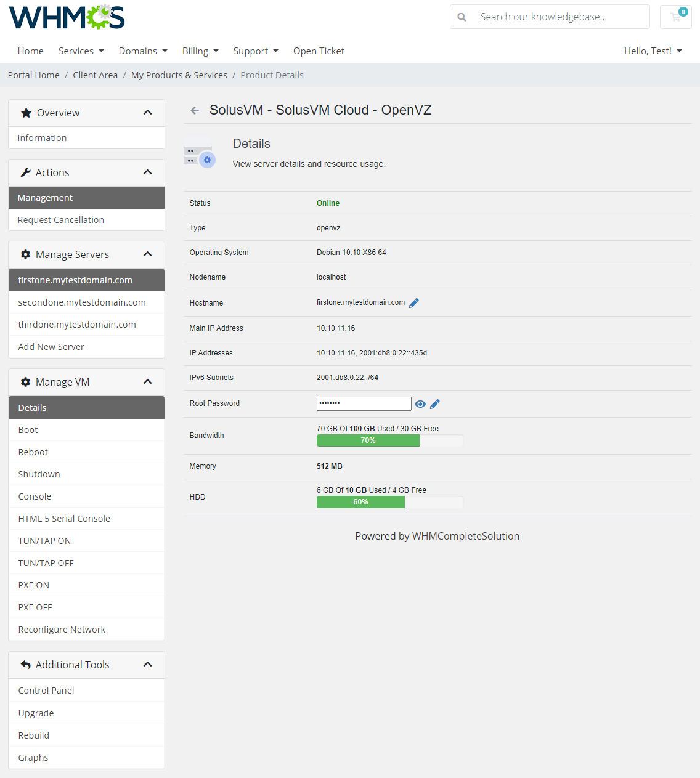
Task: Click the WHMCS logo
Action: [67, 17]
